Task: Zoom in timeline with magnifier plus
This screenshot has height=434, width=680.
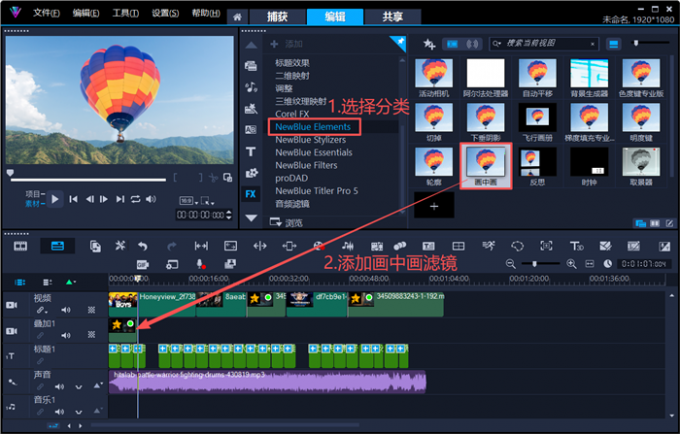Action: click(x=572, y=264)
